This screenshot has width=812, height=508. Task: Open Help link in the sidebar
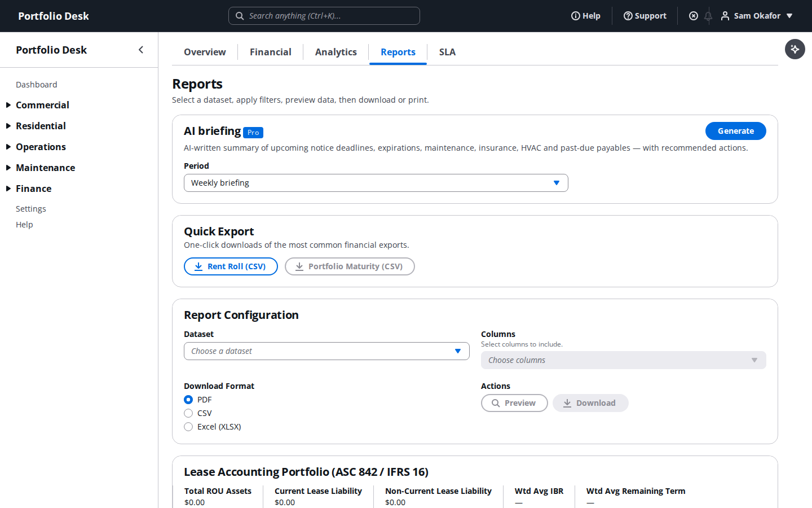click(x=24, y=225)
